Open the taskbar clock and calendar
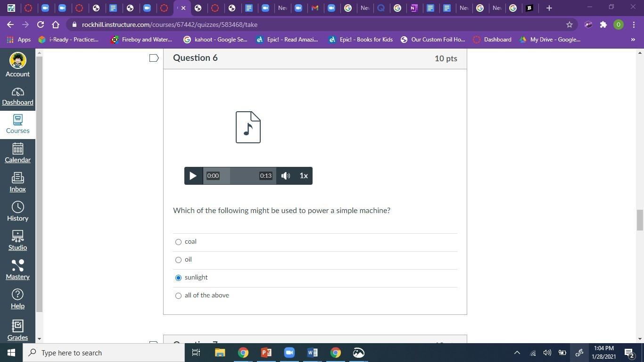Viewport: 644px width, 362px height. pyautogui.click(x=603, y=353)
